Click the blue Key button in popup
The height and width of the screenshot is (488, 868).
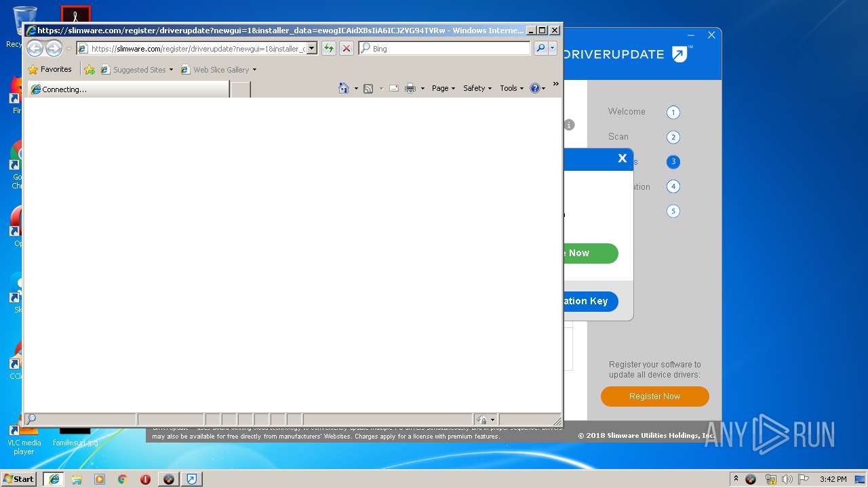click(591, 301)
